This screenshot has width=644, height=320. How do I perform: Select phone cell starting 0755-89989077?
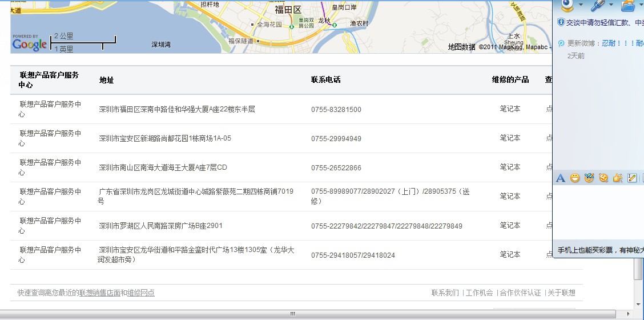coord(390,196)
